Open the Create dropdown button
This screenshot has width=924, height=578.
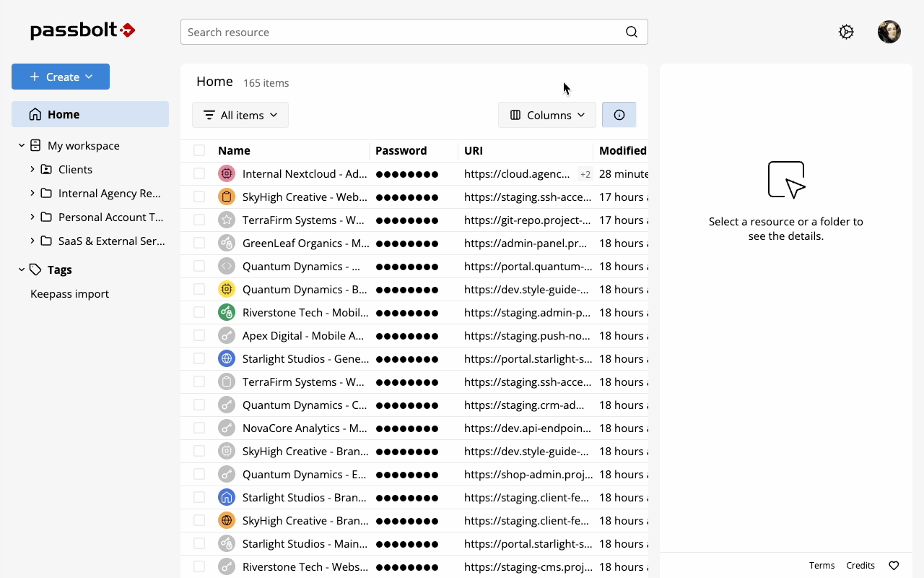click(x=61, y=77)
